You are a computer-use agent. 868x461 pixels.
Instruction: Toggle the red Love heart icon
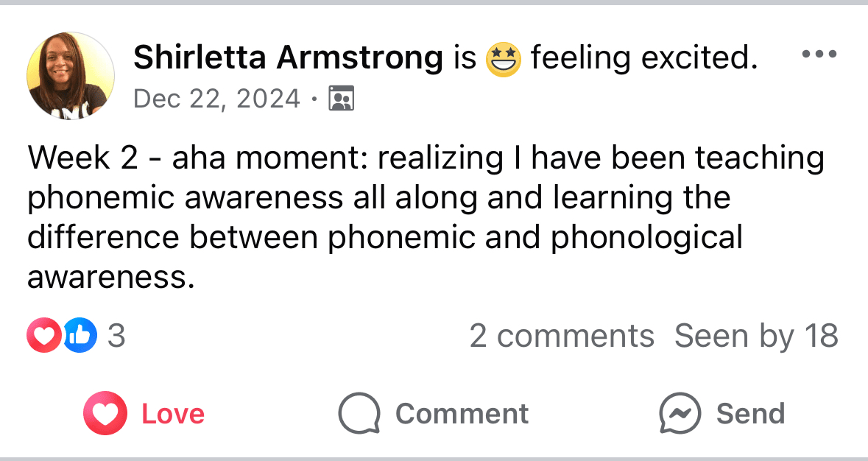tap(105, 413)
